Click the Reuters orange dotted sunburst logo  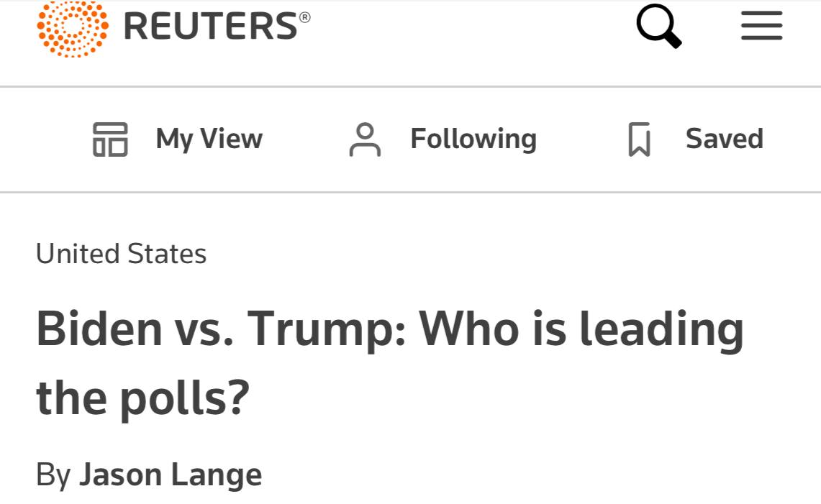click(73, 27)
